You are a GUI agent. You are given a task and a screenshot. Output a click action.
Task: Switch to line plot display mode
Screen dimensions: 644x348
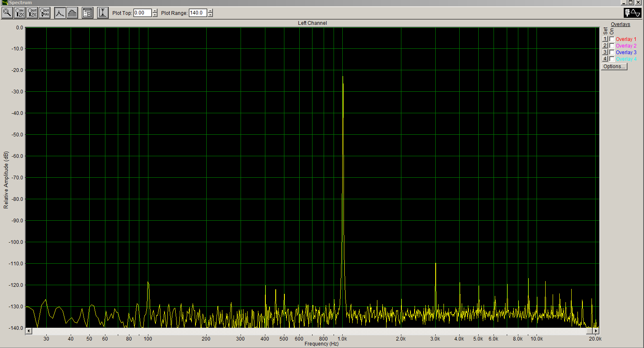click(60, 13)
